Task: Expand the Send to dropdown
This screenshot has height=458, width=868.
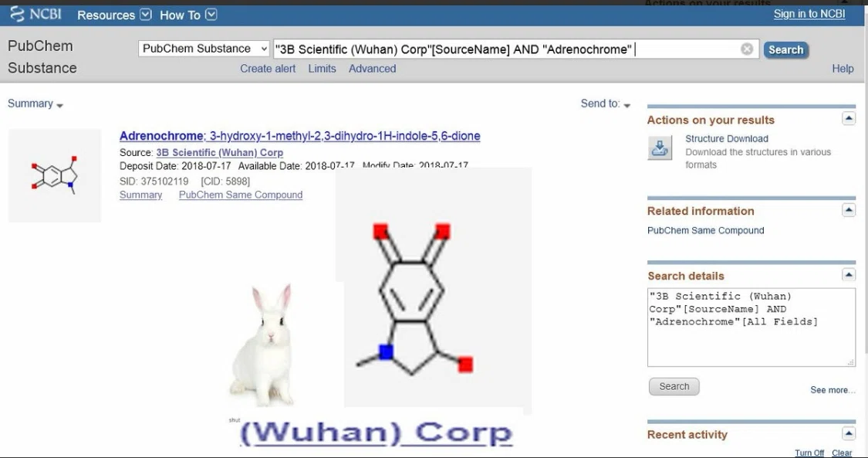Action: (x=605, y=103)
